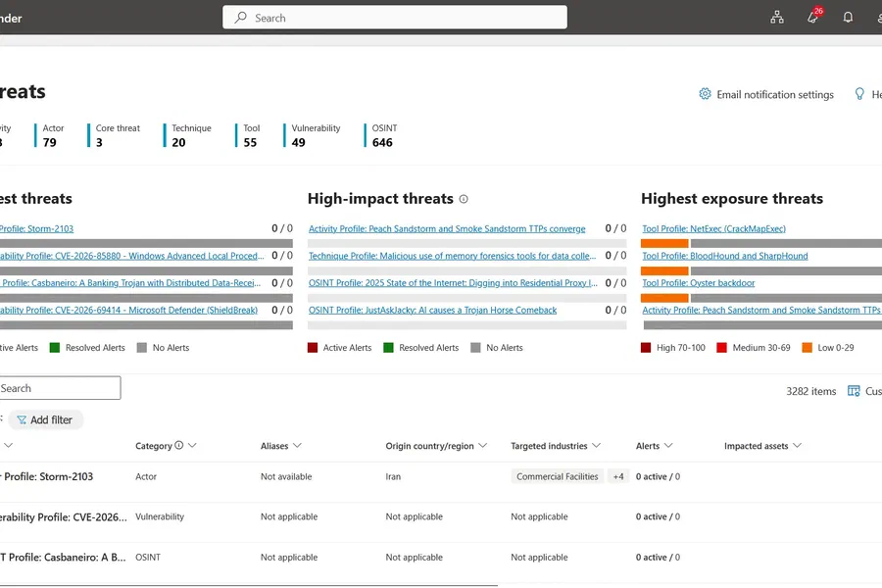The height and width of the screenshot is (588, 882).
Task: Open OSINT JustAskJacky profile link
Action: 432,310
